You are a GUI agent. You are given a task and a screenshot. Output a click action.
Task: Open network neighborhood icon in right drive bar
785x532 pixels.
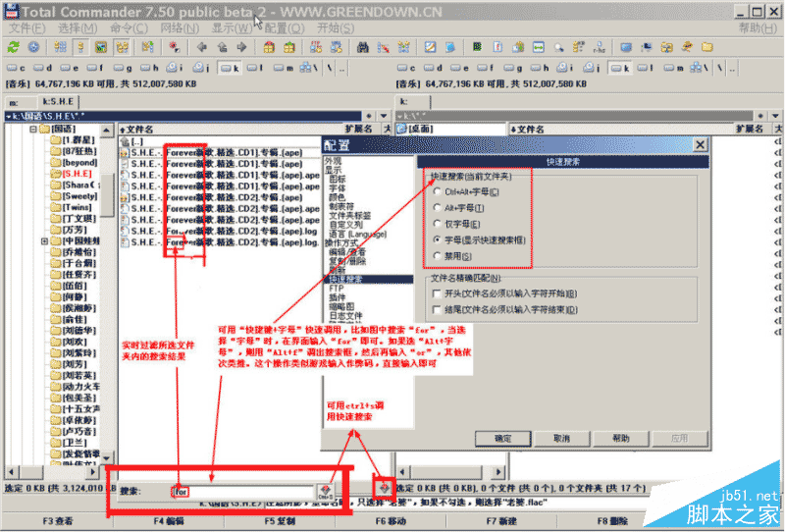tap(700, 68)
